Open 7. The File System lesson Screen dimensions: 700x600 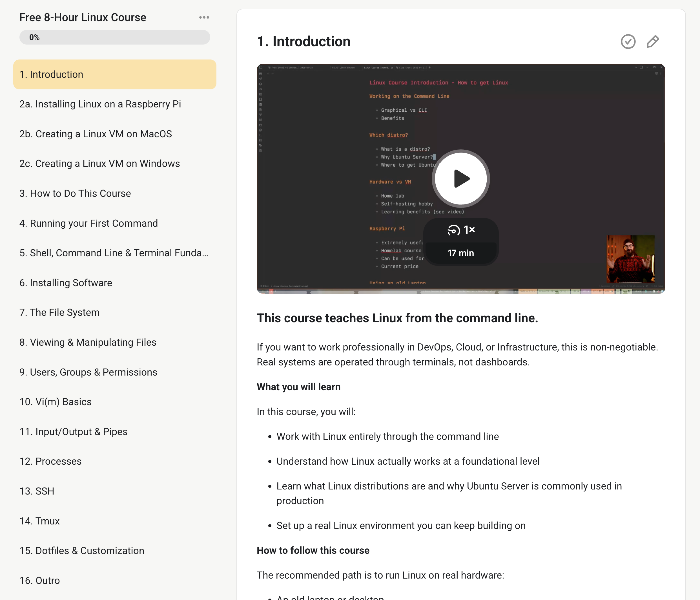point(114,312)
